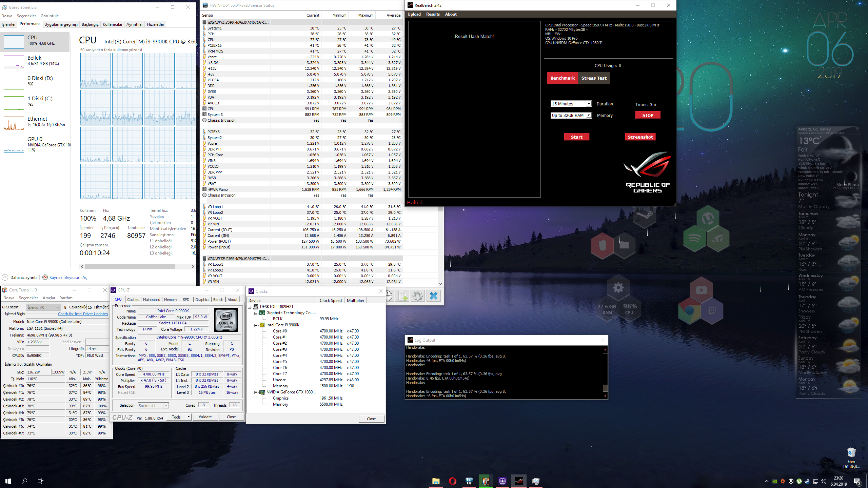The height and width of the screenshot is (488, 868).
Task: Click the HWiNFO sensor list vertical scrollbar down arrow
Action: coord(440,284)
